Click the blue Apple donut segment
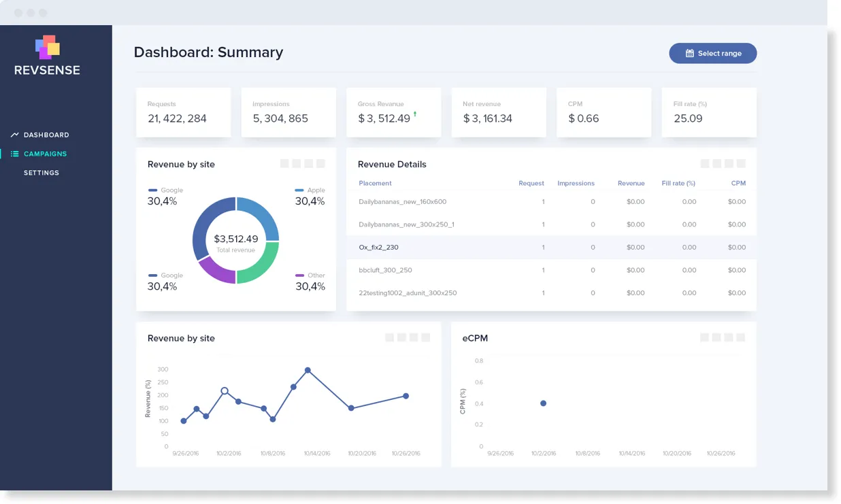The image size is (841, 504). tap(263, 215)
